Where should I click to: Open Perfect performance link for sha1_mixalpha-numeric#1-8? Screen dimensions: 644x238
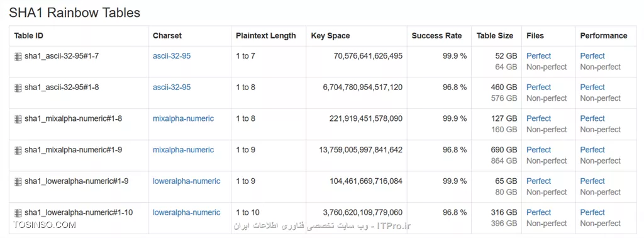(x=592, y=118)
